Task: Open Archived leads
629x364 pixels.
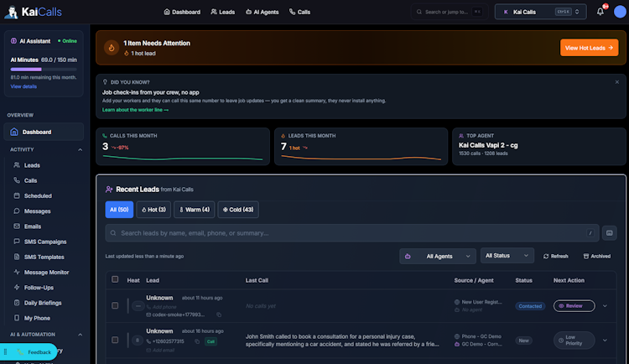Action: point(597,256)
